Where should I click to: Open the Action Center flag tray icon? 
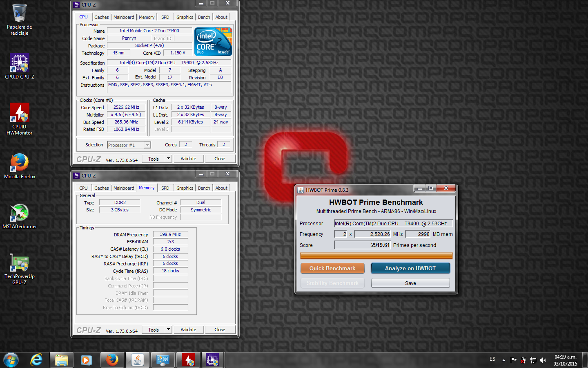[514, 360]
